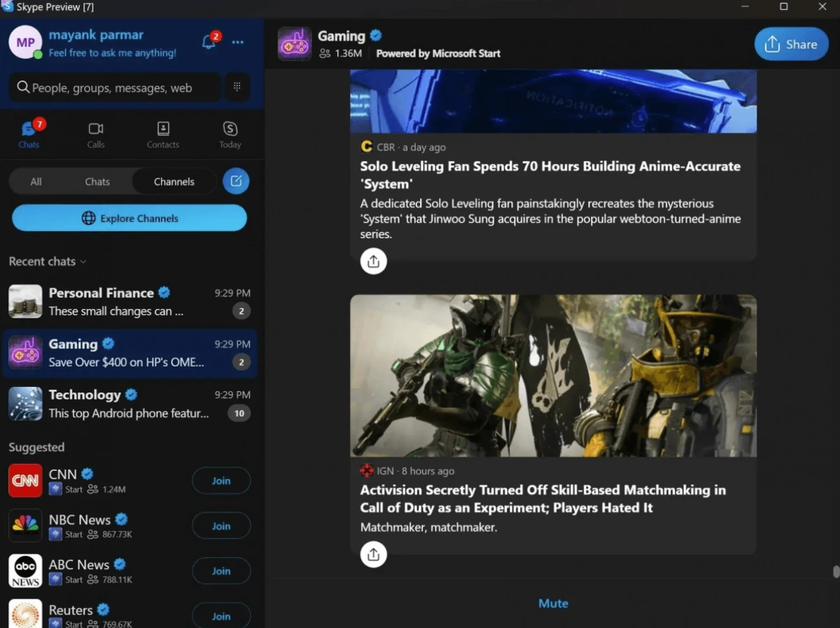Open the Technology channel chat
This screenshot has height=628, width=840.
pyautogui.click(x=130, y=404)
